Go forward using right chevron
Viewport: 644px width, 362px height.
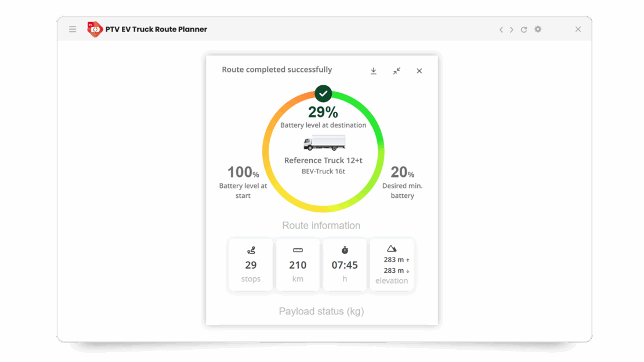point(512,30)
